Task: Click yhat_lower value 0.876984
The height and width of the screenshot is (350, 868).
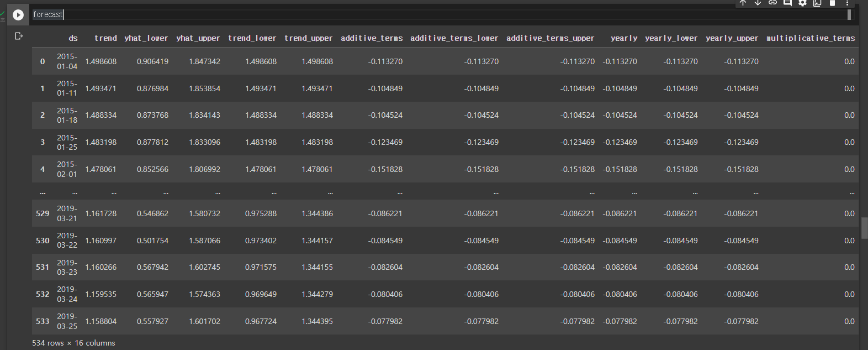Action: (152, 88)
